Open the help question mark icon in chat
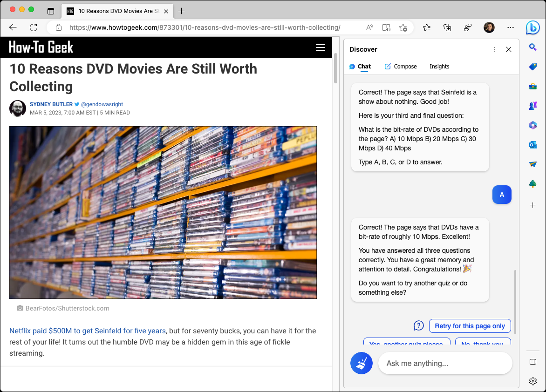Screen dimensions: 546x392 tap(418, 326)
